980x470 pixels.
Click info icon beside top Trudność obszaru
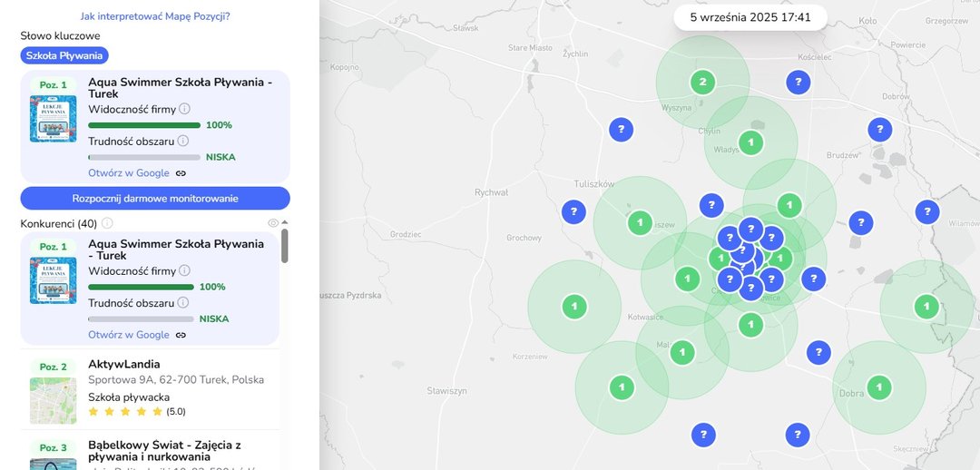click(x=182, y=141)
